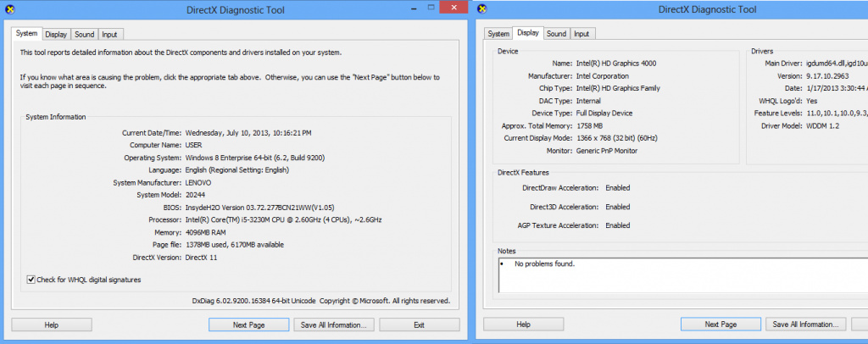Click 'System Information' group label
Image resolution: width=868 pixels, height=344 pixels.
[x=55, y=117]
